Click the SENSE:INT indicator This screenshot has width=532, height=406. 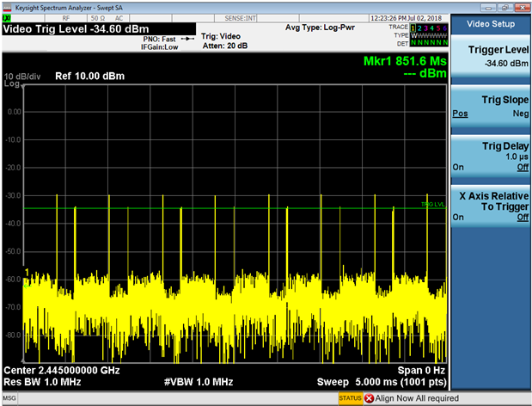[240, 18]
